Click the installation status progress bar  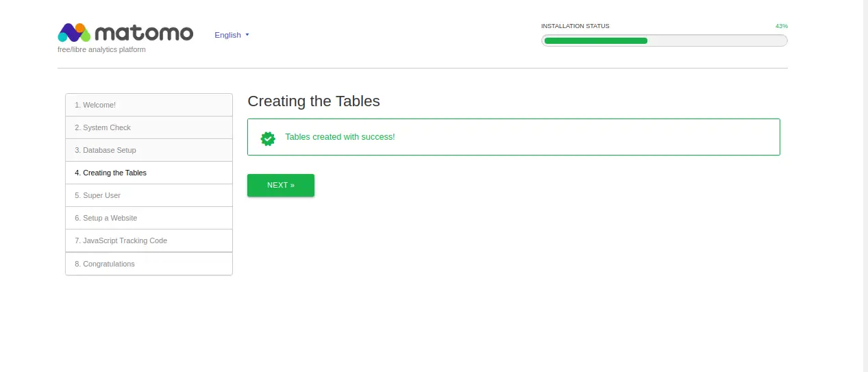pyautogui.click(x=664, y=40)
